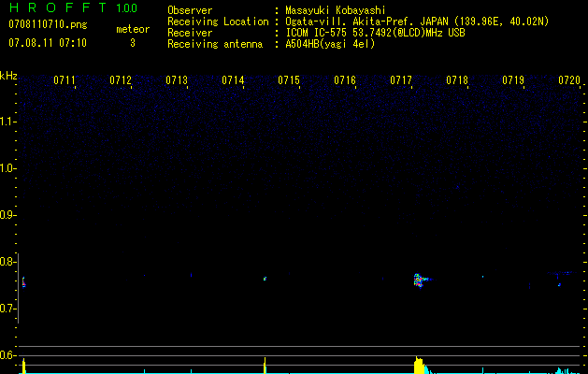Click the small meteor echo between 0714 and 0715
Screen dimensions: 588x374
pyautogui.click(x=265, y=279)
